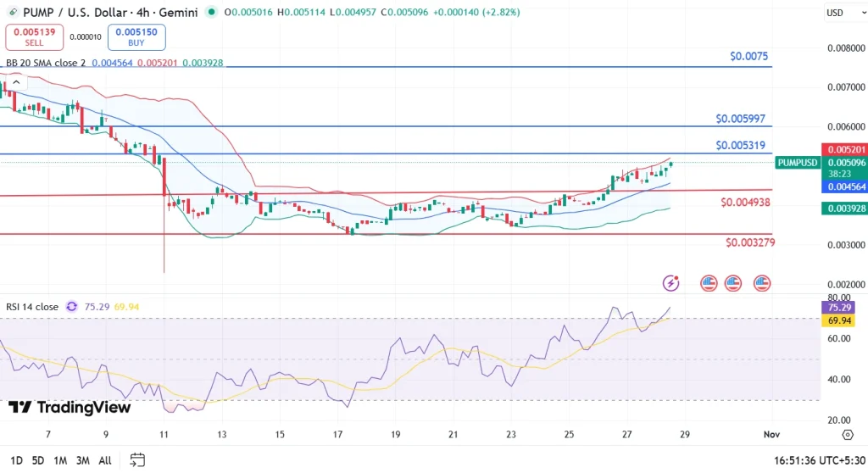Screen dimensions: 868x473
Task: Select the 1M time range
Action: pyautogui.click(x=60, y=459)
